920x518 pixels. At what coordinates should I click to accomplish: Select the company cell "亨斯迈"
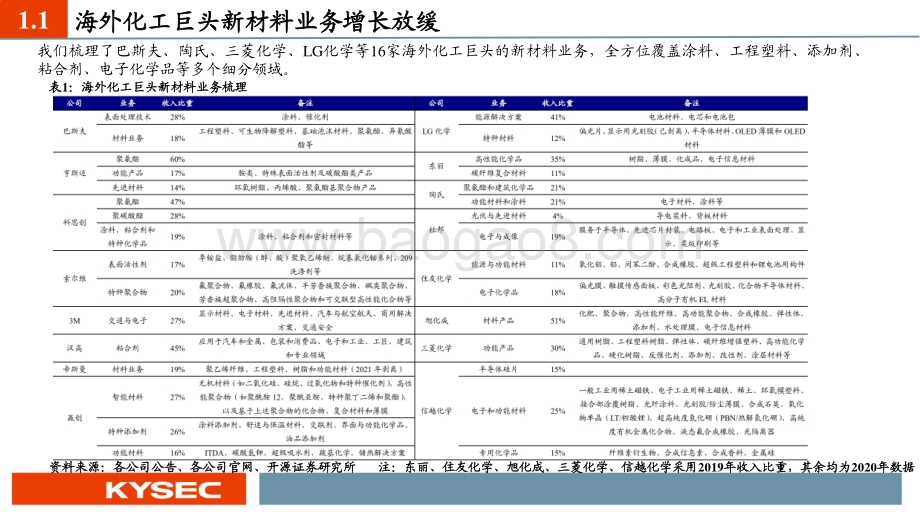pyautogui.click(x=75, y=173)
